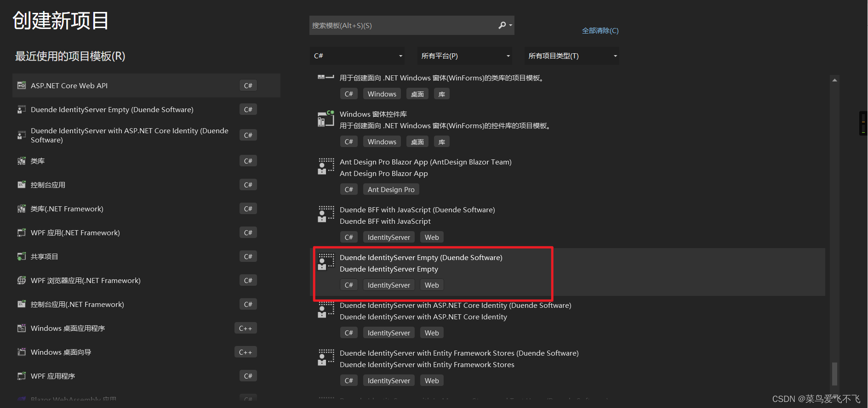Click the IdentityServer with Entity Framework Stores icon
The width and height of the screenshot is (868, 408).
[326, 357]
